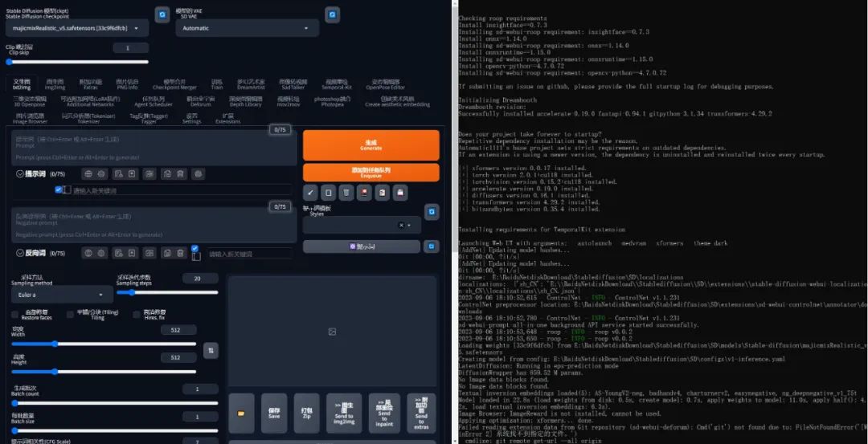The height and width of the screenshot is (444, 868).
Task: Click gear icon in positive prompt toolbar
Action: coord(101,173)
